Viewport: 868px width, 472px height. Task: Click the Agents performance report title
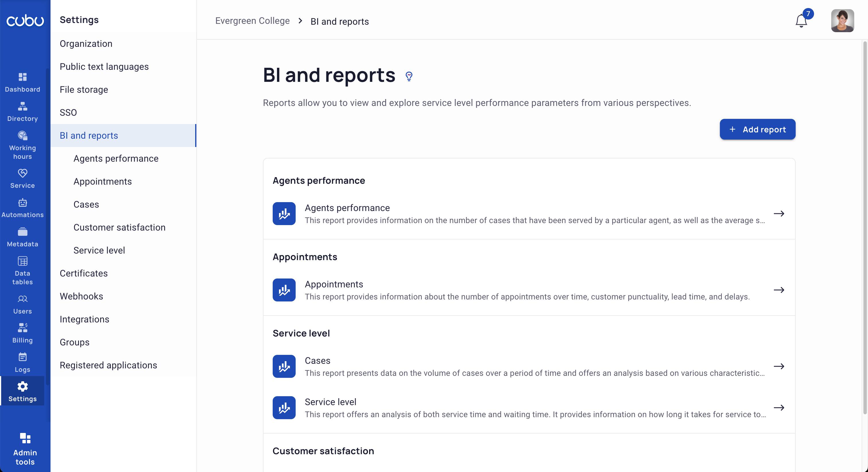click(x=347, y=208)
